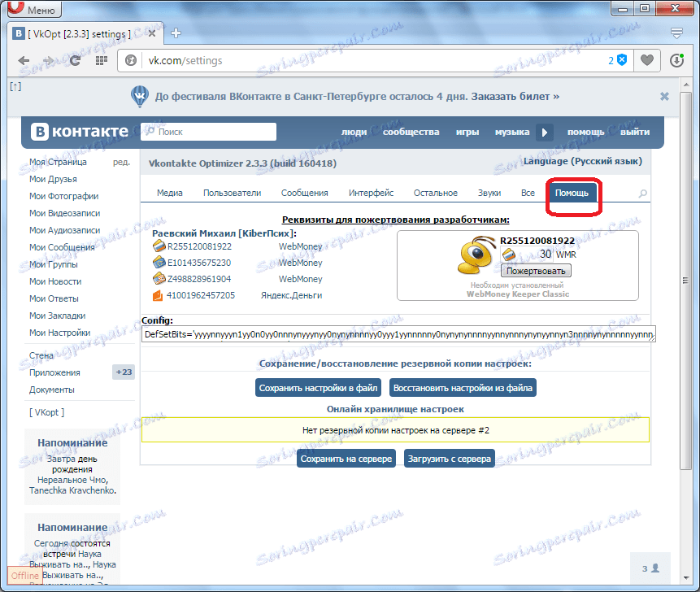
Task: Open Документы in sidebar
Action: coord(52,390)
